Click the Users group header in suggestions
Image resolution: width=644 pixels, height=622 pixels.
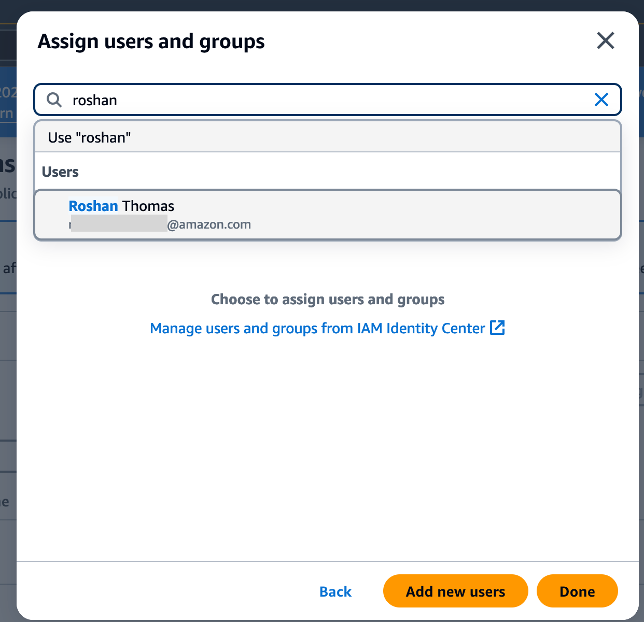pos(60,172)
